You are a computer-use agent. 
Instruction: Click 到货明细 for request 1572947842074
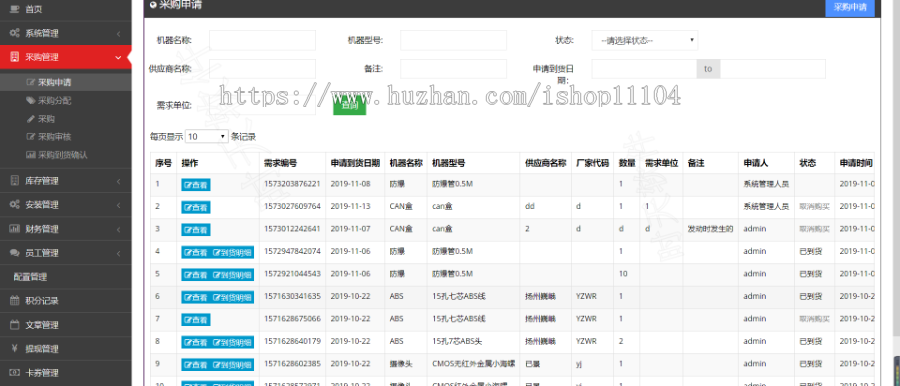[232, 252]
